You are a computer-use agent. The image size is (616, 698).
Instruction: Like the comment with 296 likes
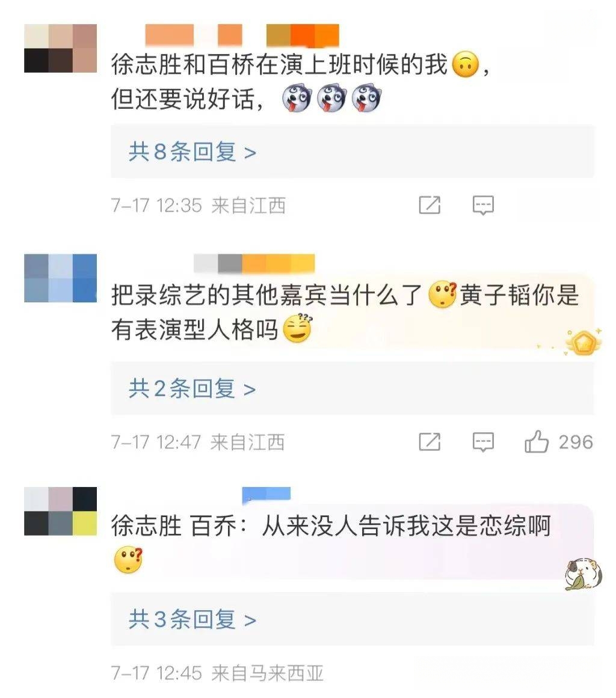tap(536, 442)
